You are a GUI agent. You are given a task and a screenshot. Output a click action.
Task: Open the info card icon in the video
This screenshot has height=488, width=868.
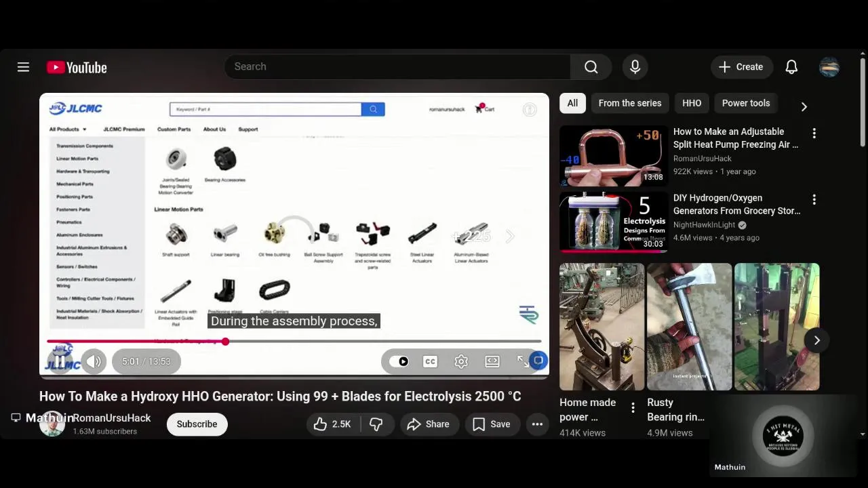[530, 110]
